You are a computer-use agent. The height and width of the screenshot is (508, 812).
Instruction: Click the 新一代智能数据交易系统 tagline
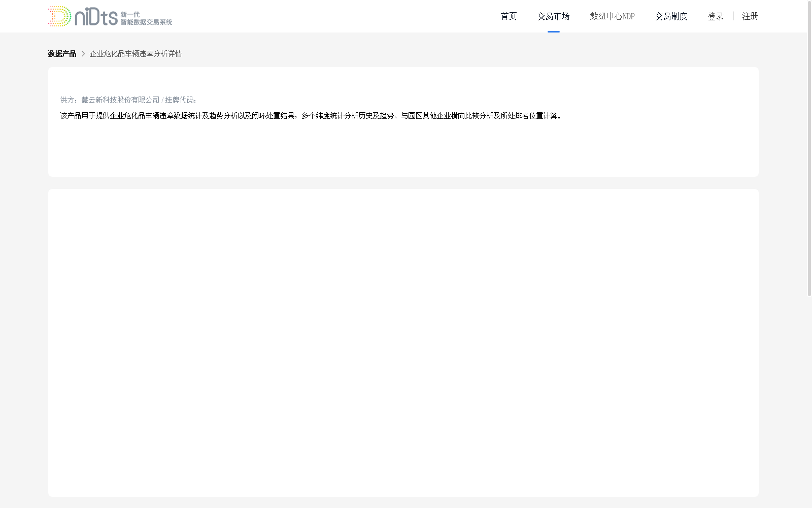pyautogui.click(x=146, y=18)
